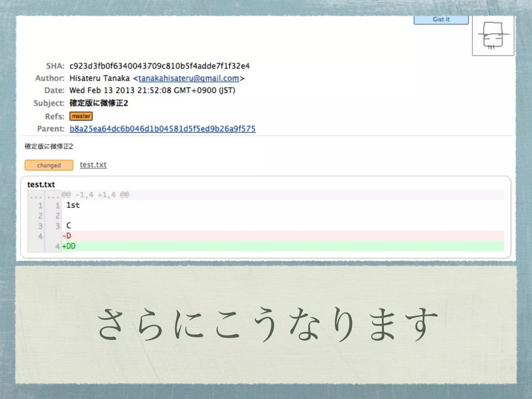Click the diff line containing 1st
This screenshot has height=399, width=532.
(73, 205)
